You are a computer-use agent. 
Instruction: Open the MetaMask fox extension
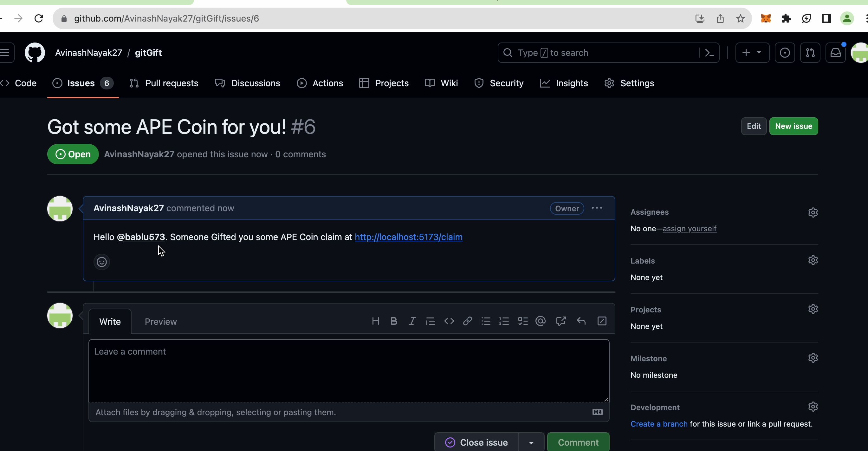click(766, 18)
